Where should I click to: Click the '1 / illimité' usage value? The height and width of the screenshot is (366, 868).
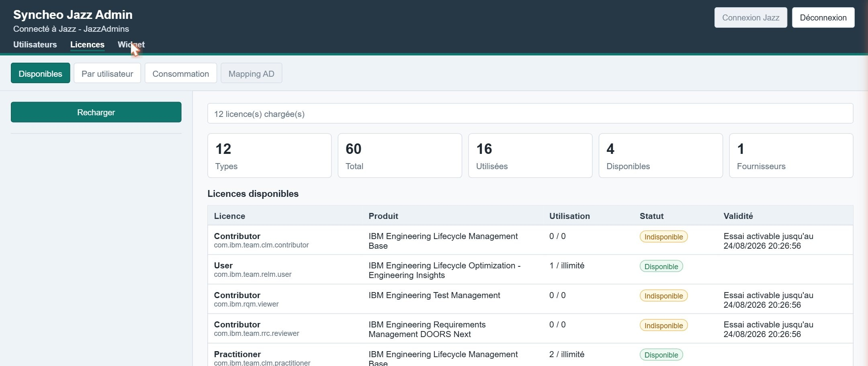click(x=567, y=266)
